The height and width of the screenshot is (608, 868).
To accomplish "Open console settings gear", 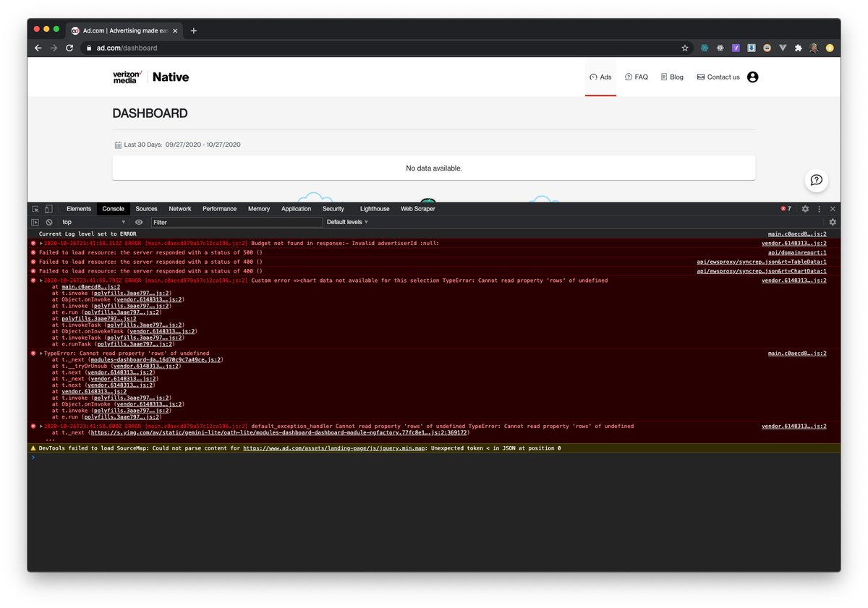I will [x=833, y=222].
